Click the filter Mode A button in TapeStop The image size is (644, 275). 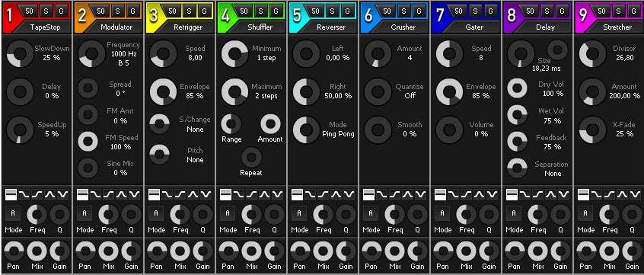point(13,214)
